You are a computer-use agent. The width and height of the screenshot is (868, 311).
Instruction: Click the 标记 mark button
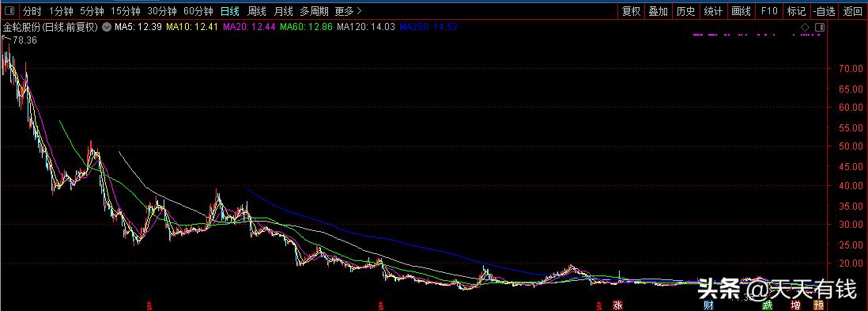click(x=797, y=11)
